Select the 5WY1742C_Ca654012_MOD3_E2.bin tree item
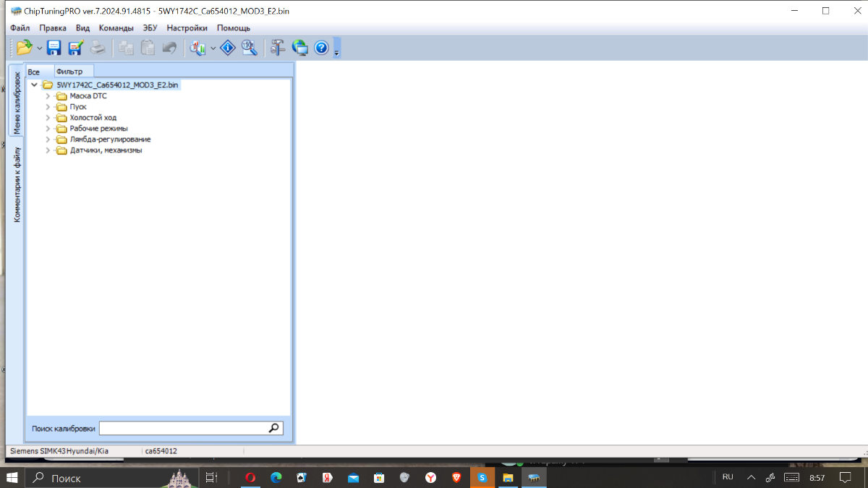Viewport: 868px width, 488px height. point(117,85)
